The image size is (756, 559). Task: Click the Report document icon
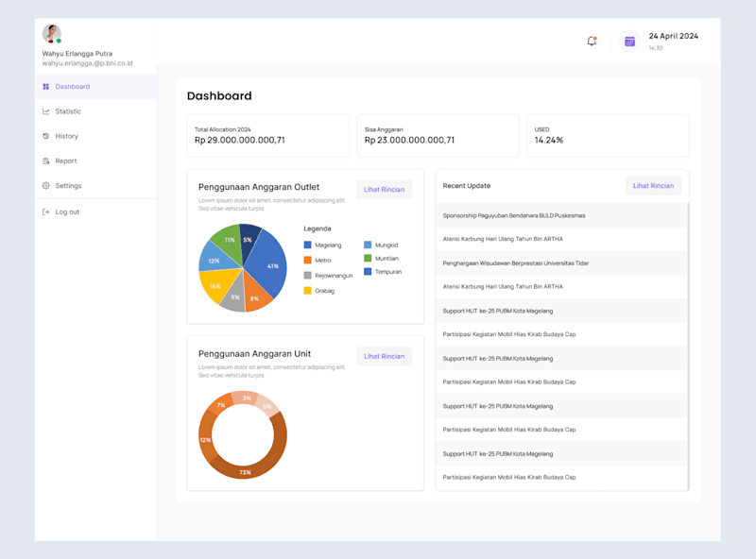pyautogui.click(x=45, y=161)
